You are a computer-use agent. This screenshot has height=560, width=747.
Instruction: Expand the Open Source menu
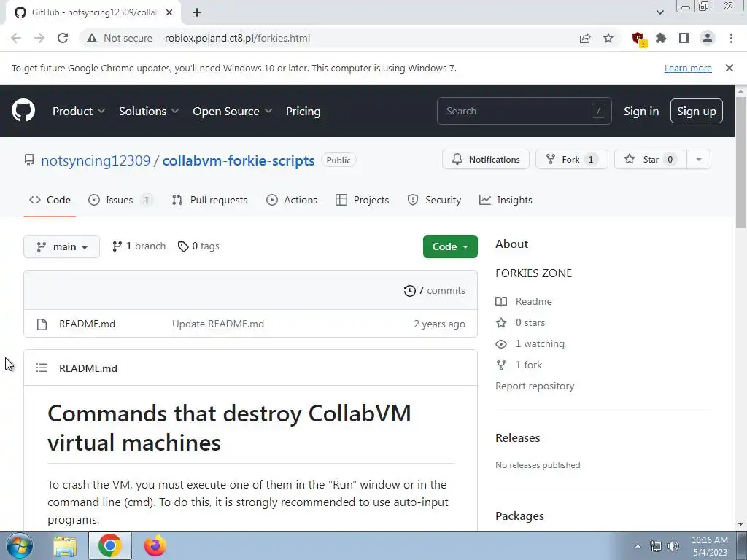click(233, 111)
